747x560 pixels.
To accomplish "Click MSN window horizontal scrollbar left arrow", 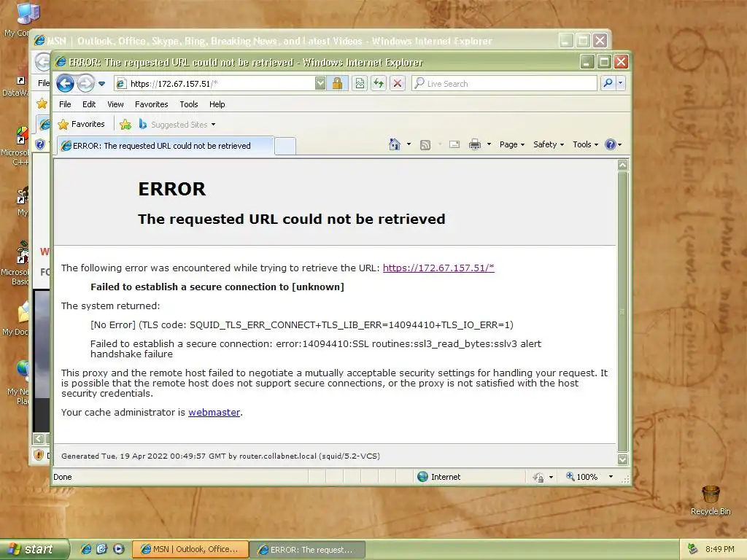I will pos(39,438).
